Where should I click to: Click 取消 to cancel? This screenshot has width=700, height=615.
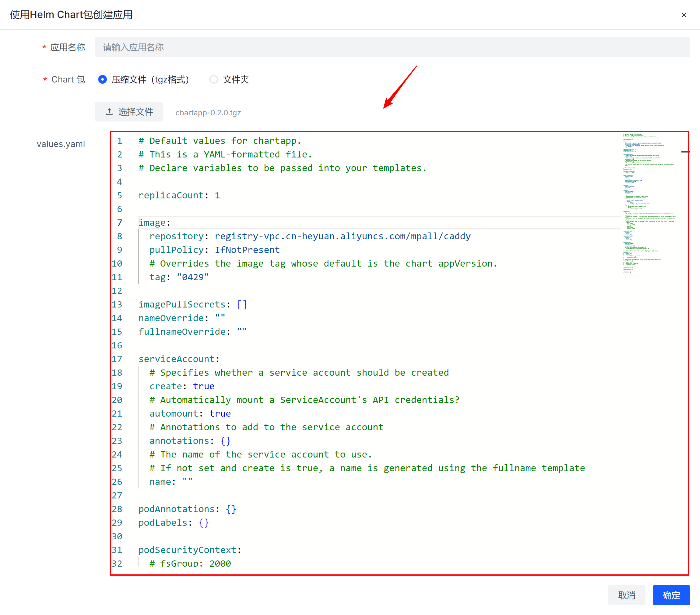pos(626,595)
